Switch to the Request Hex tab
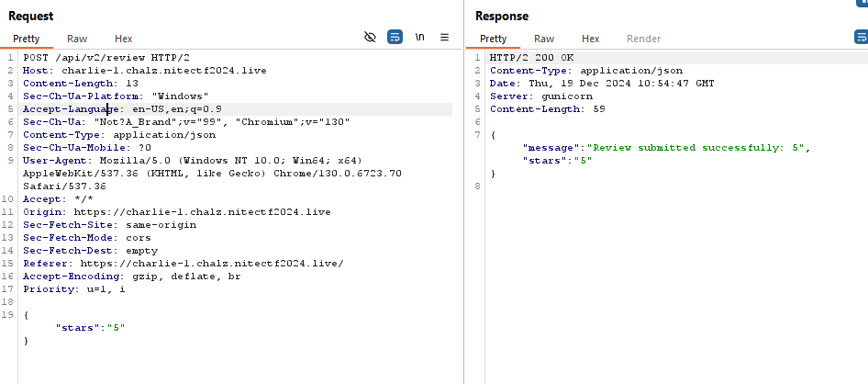Image resolution: width=868 pixels, height=384 pixels. 123,39
